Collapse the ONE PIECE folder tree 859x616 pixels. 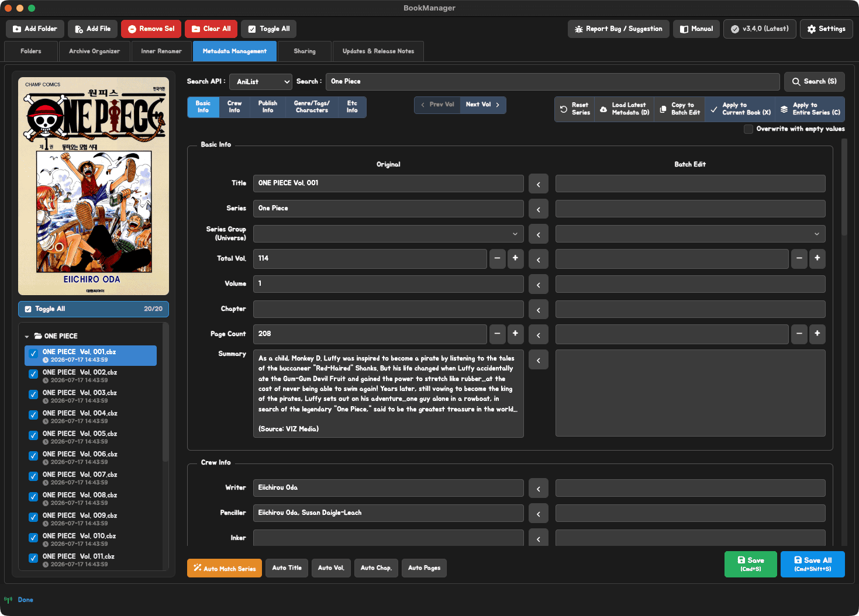[27, 337]
